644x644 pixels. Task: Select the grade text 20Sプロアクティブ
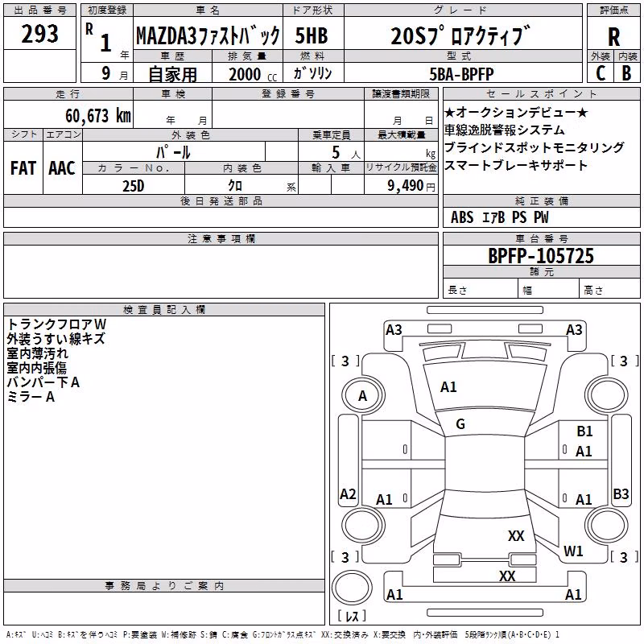pyautogui.click(x=460, y=35)
